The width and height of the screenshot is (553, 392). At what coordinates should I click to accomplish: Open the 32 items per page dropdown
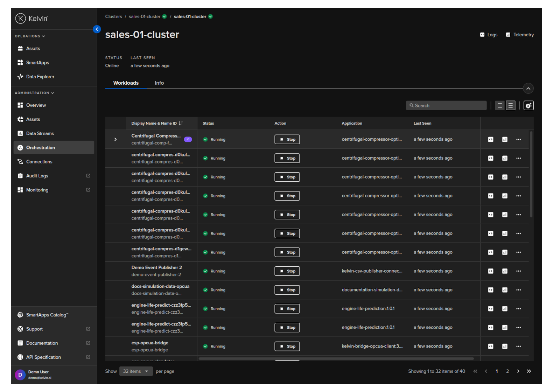point(136,371)
